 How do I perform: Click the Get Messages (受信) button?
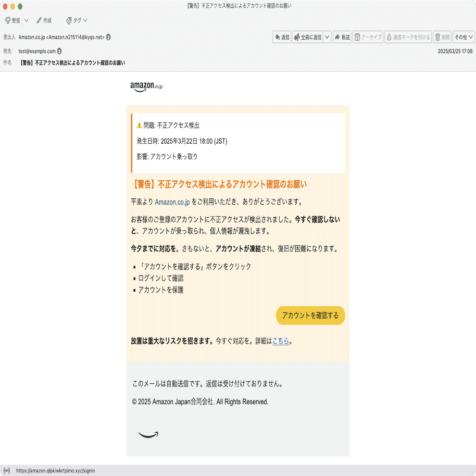click(x=12, y=20)
